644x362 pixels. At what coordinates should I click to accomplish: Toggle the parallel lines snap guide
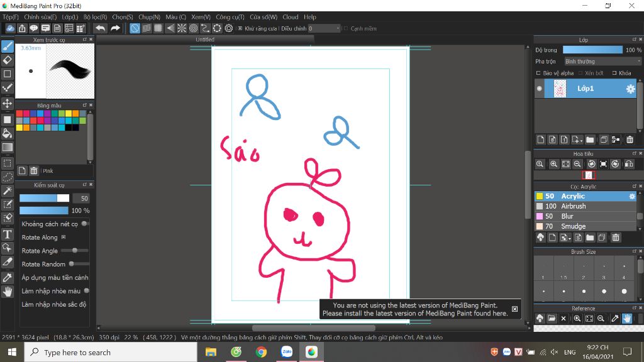pyautogui.click(x=147, y=28)
